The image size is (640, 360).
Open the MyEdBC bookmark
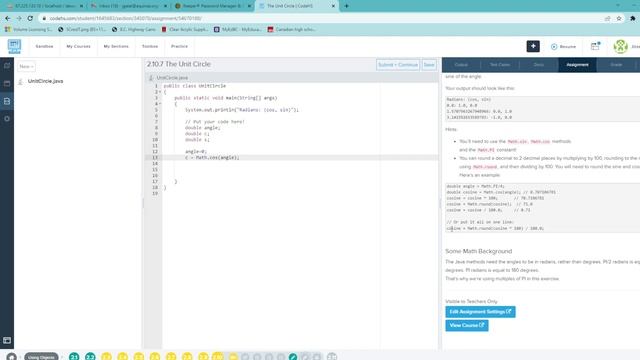(238, 29)
